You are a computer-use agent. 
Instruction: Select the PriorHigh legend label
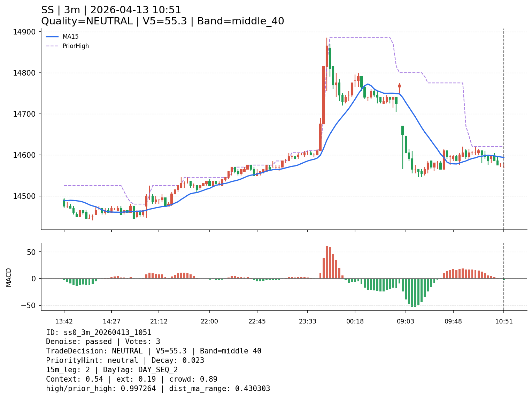[x=76, y=46]
